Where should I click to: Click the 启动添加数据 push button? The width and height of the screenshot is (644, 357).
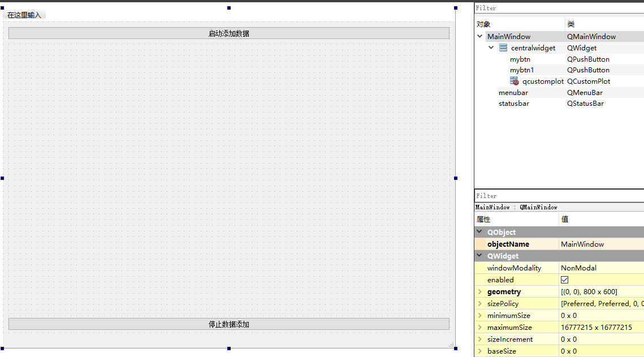click(x=228, y=33)
